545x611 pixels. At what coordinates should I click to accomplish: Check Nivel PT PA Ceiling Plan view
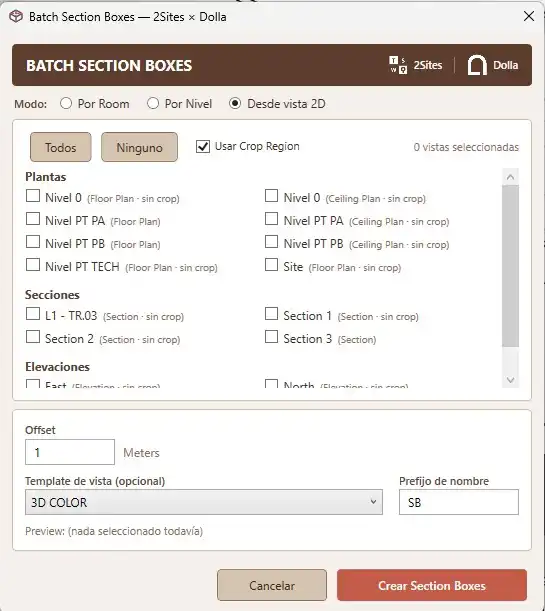[271, 219]
